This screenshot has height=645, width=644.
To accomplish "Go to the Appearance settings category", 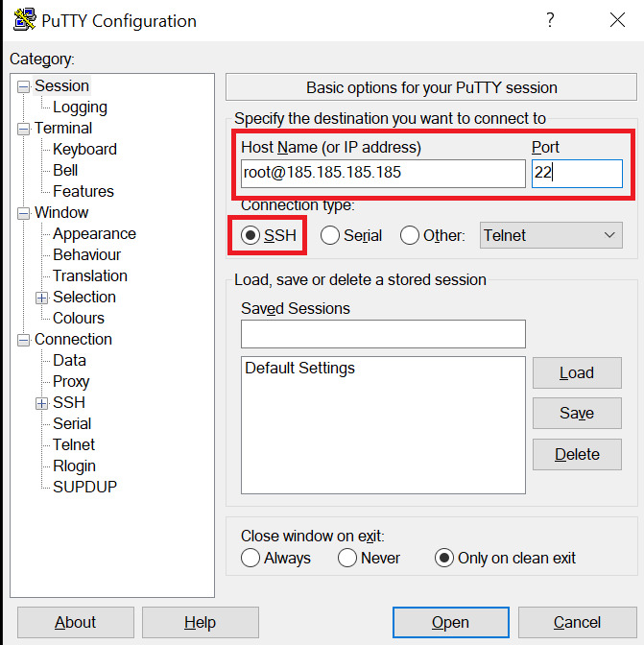I will coord(94,234).
